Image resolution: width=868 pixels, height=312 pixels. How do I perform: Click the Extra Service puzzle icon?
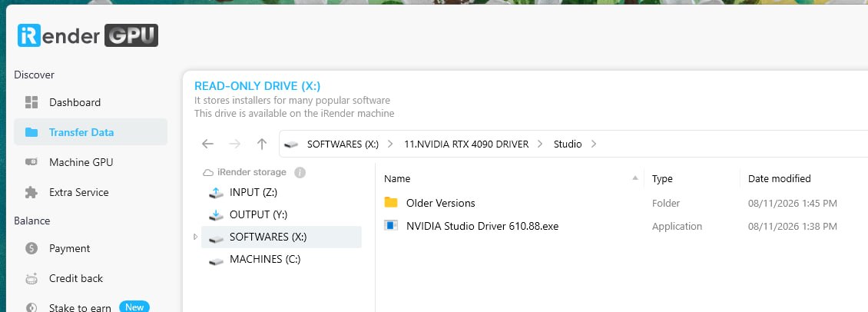pos(31,192)
